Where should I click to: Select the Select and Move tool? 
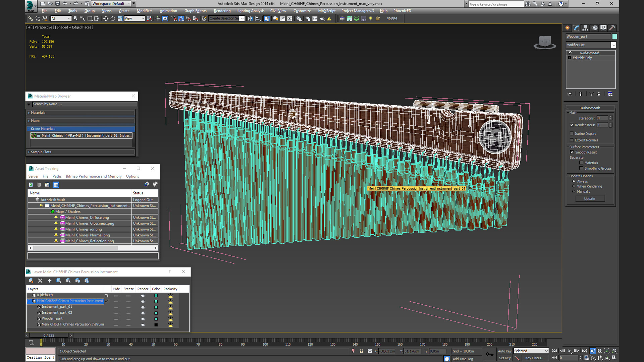106,18
